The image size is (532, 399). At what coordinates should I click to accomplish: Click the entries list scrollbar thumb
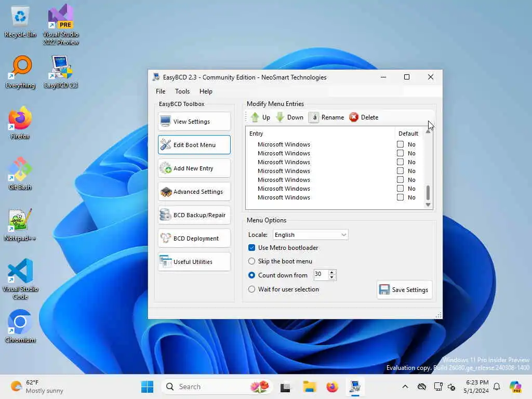pos(428,193)
